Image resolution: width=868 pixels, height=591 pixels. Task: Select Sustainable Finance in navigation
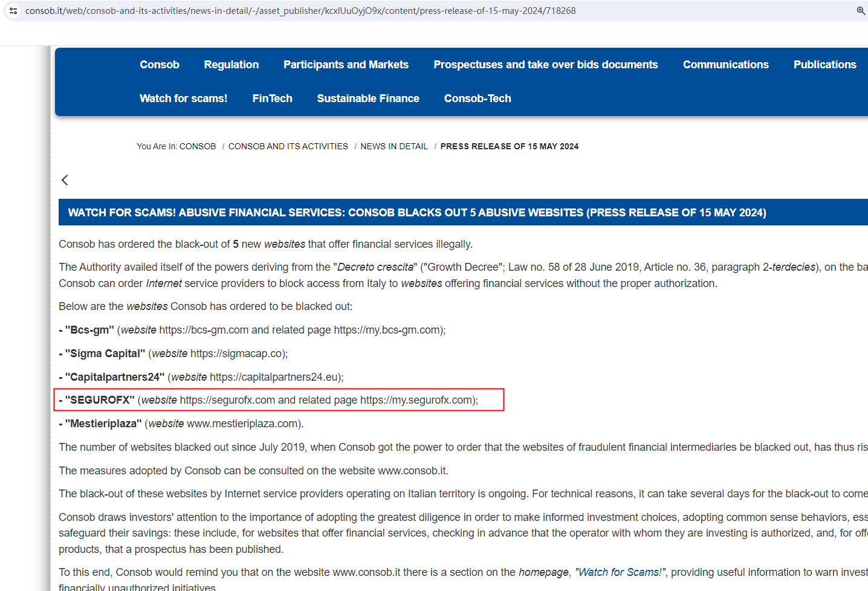[x=368, y=98]
